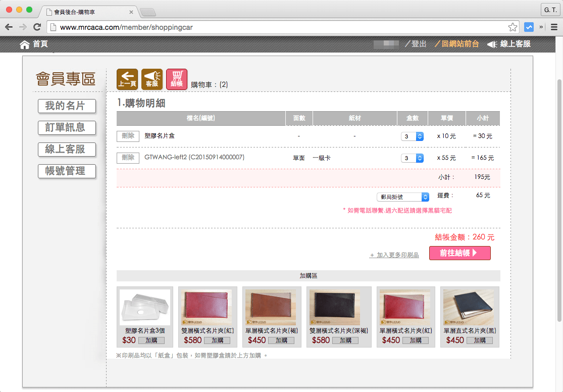This screenshot has height=392, width=563.
Task: Reload the page using the refresh icon
Action: (x=37, y=27)
